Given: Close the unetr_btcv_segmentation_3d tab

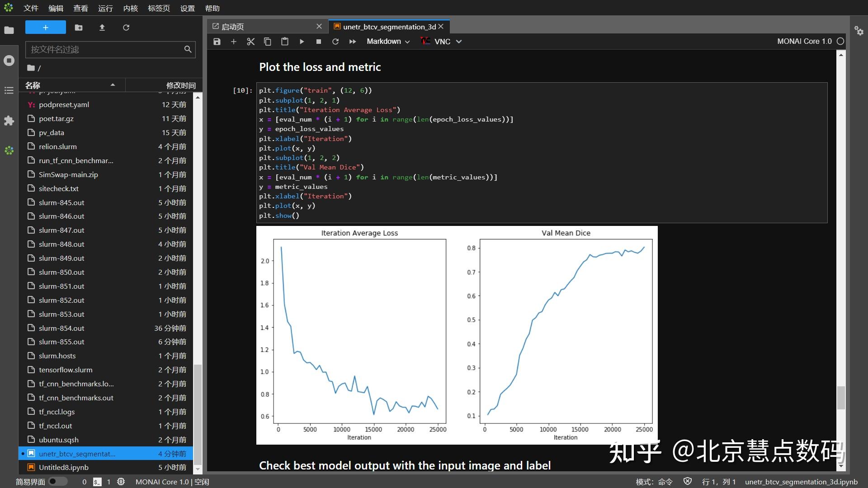Looking at the screenshot, I should tap(441, 27).
